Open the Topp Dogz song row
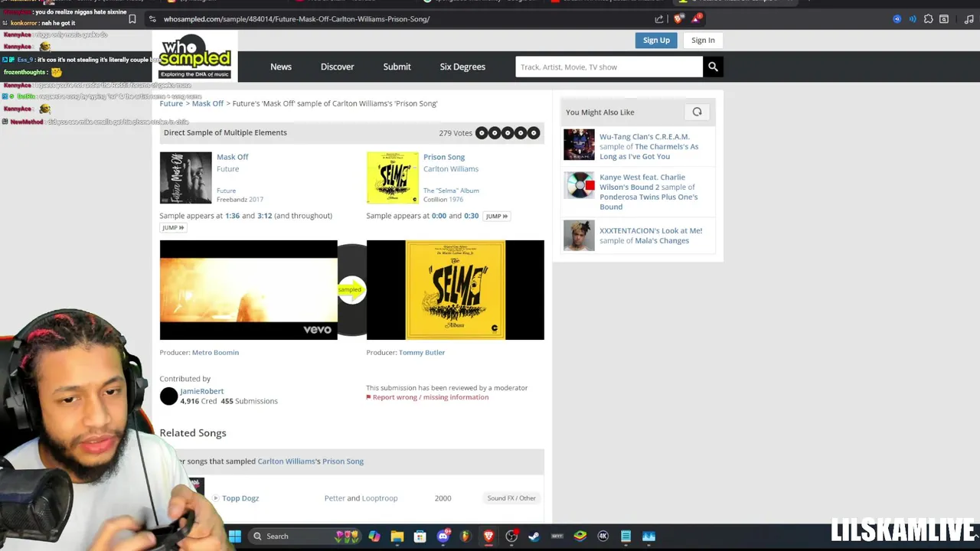This screenshot has height=551, width=980. click(x=240, y=498)
